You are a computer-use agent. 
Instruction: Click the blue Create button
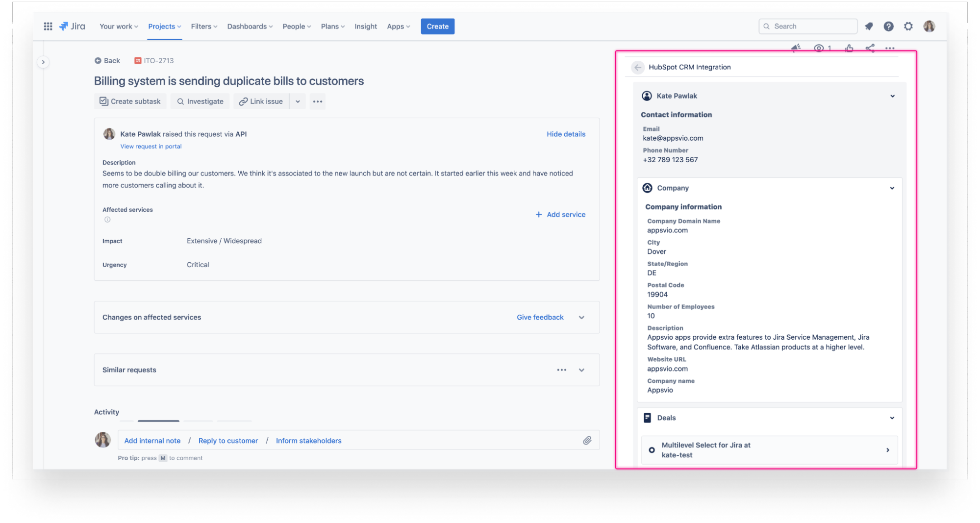437,26
